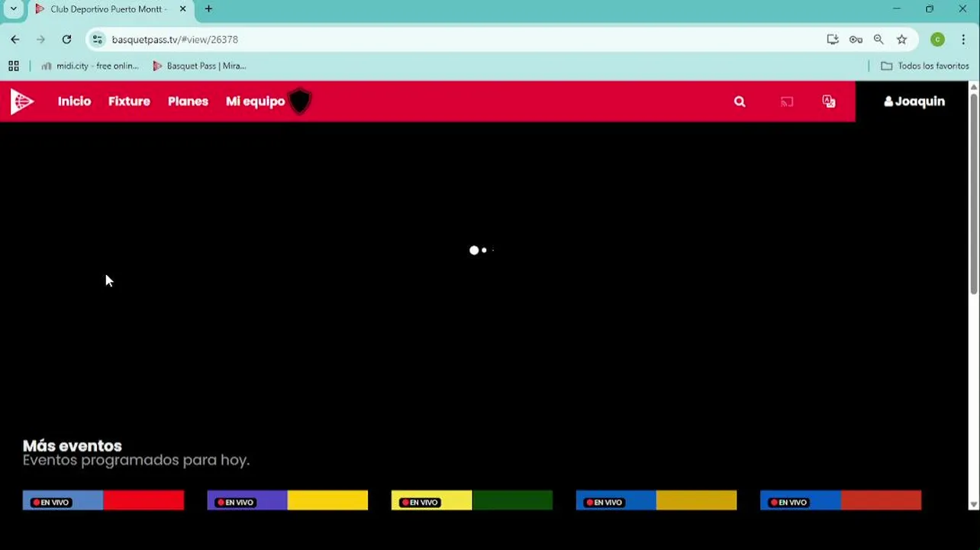Screen dimensions: 980x550
Task: View site information icon beside the URL
Action: [97, 40]
